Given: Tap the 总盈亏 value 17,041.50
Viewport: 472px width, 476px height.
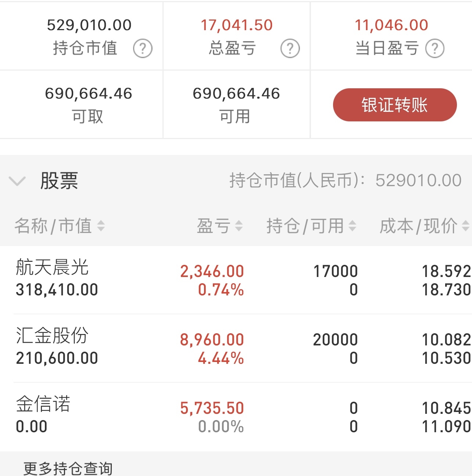Looking at the screenshot, I should pyautogui.click(x=236, y=25).
